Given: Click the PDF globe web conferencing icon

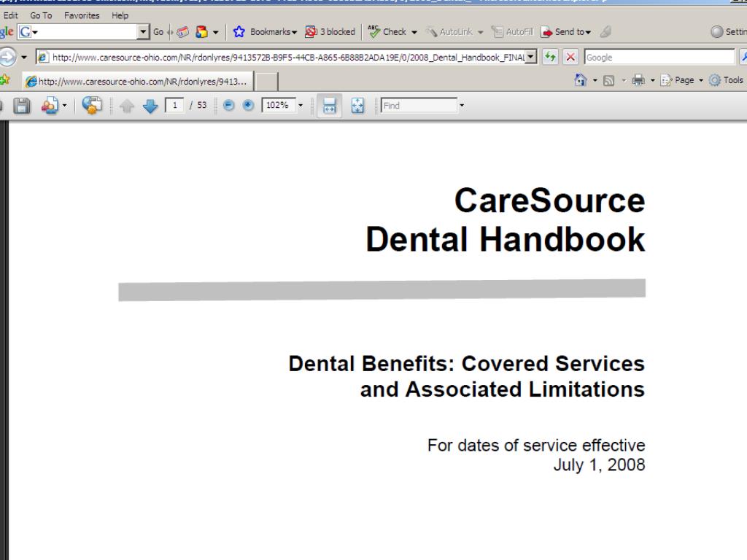Looking at the screenshot, I should pos(91,105).
